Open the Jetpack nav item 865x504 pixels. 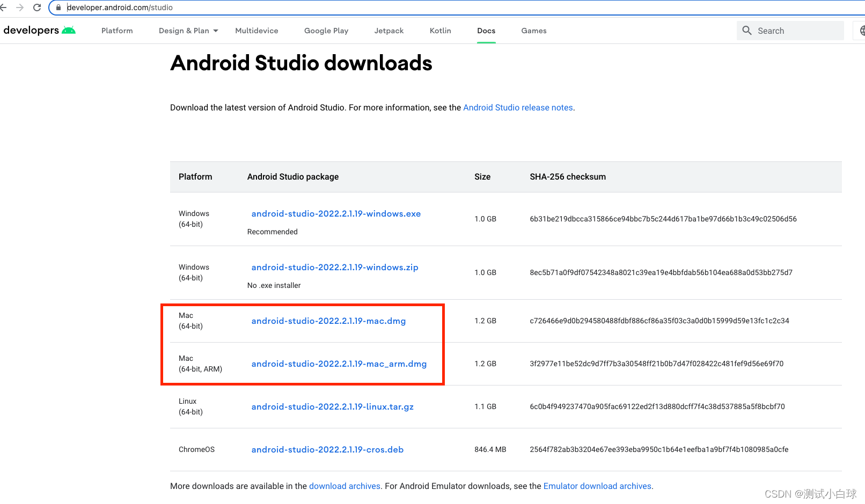tap(389, 31)
